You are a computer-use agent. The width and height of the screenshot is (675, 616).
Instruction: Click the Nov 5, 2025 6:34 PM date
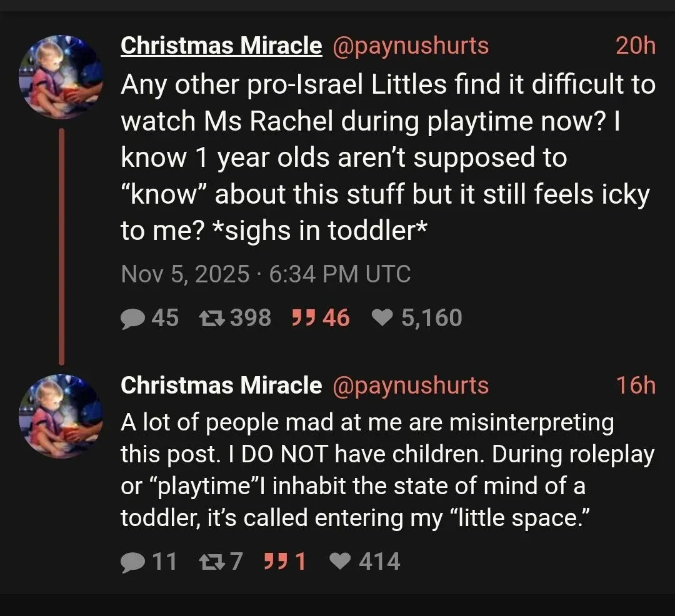(x=266, y=274)
